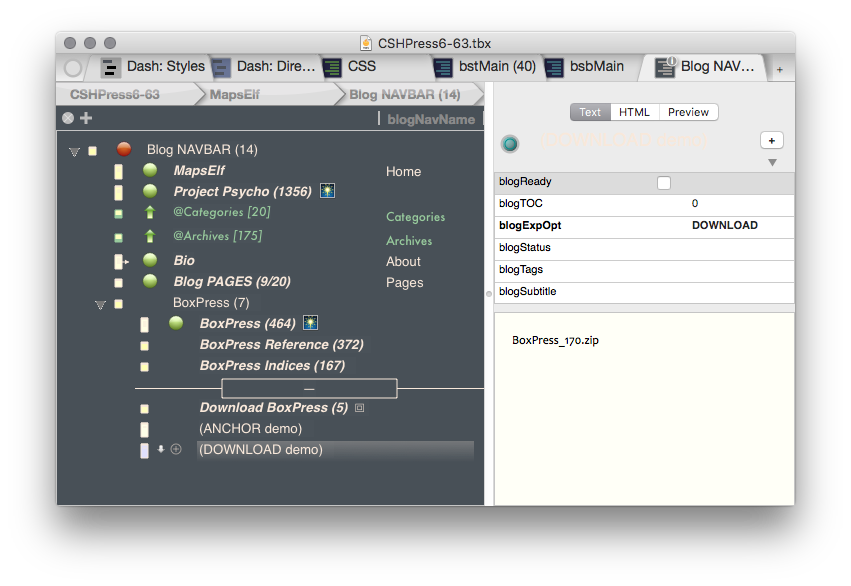Click the image thumbnail icon after BoxPress (464)
Viewport: 851px width, 586px height.
[x=310, y=323]
